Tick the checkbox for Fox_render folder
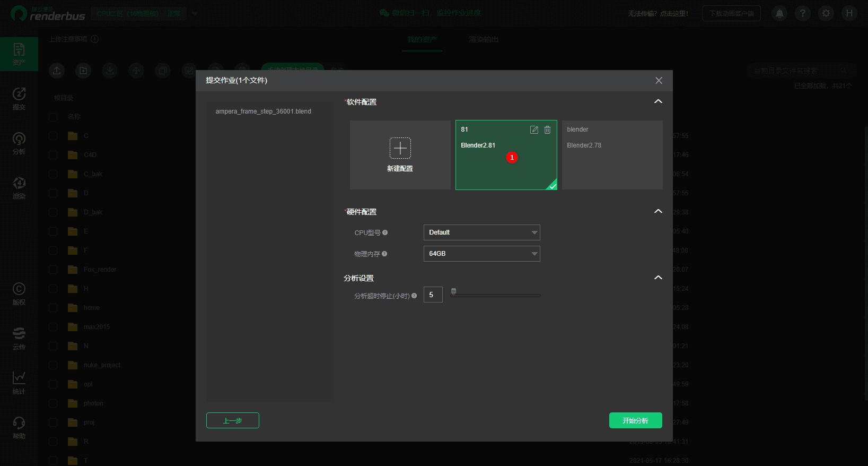Viewport: 868px width, 466px height. pyautogui.click(x=53, y=270)
